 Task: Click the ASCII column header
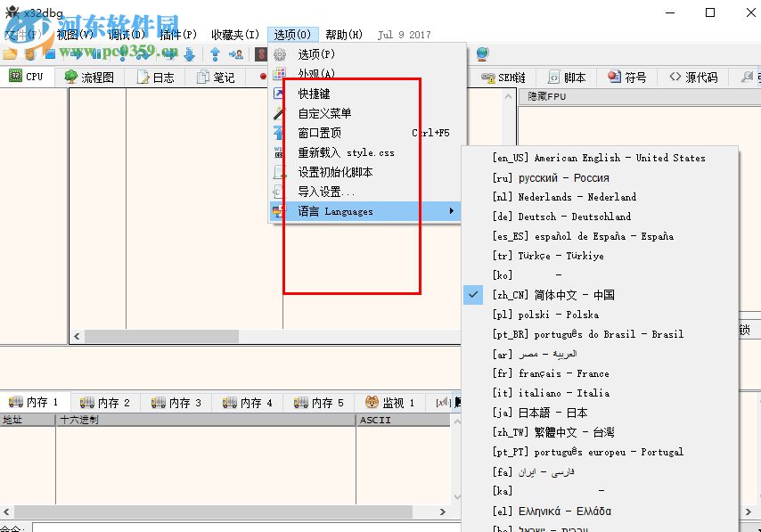pos(403,420)
